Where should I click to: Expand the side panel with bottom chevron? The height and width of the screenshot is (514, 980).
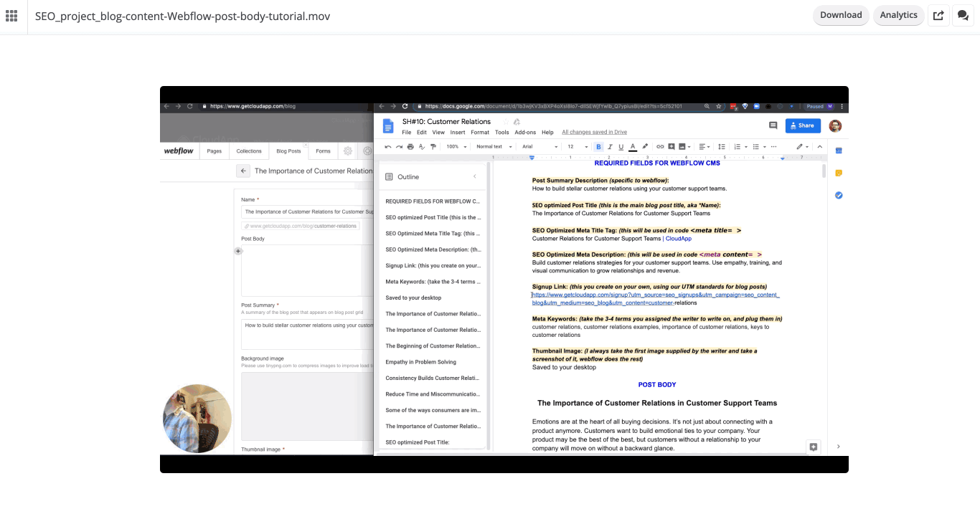coord(839,447)
